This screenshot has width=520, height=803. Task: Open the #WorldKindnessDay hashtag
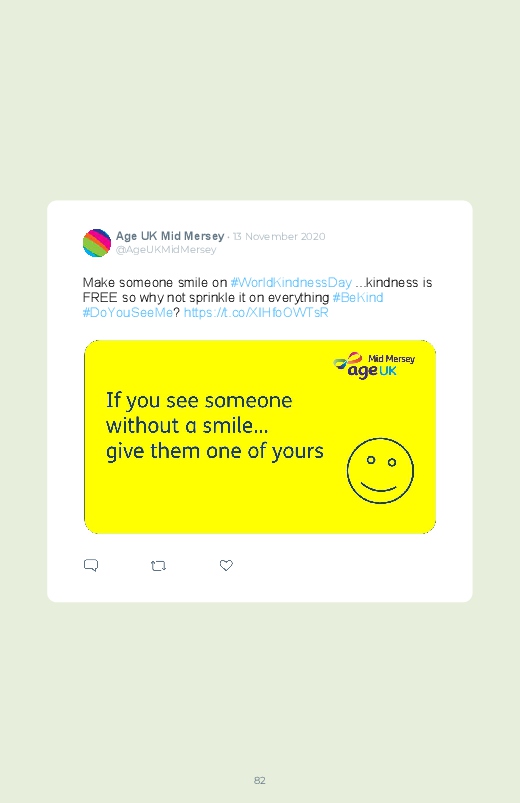click(x=291, y=283)
